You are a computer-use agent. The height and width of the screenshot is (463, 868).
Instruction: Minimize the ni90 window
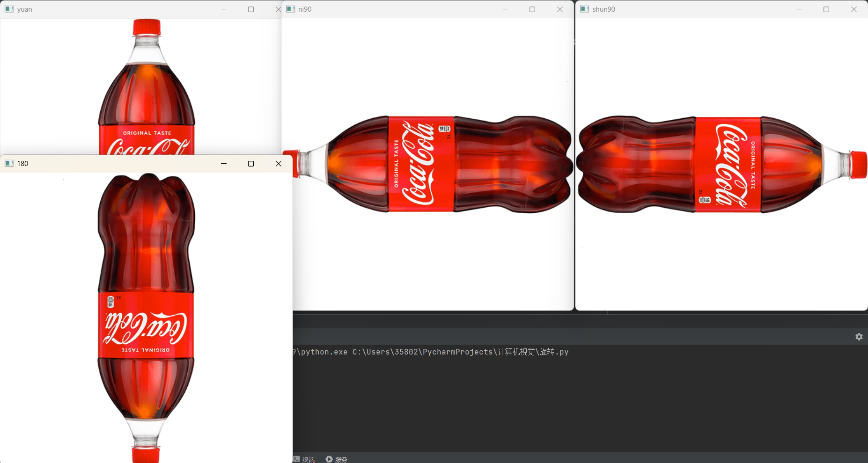click(505, 9)
